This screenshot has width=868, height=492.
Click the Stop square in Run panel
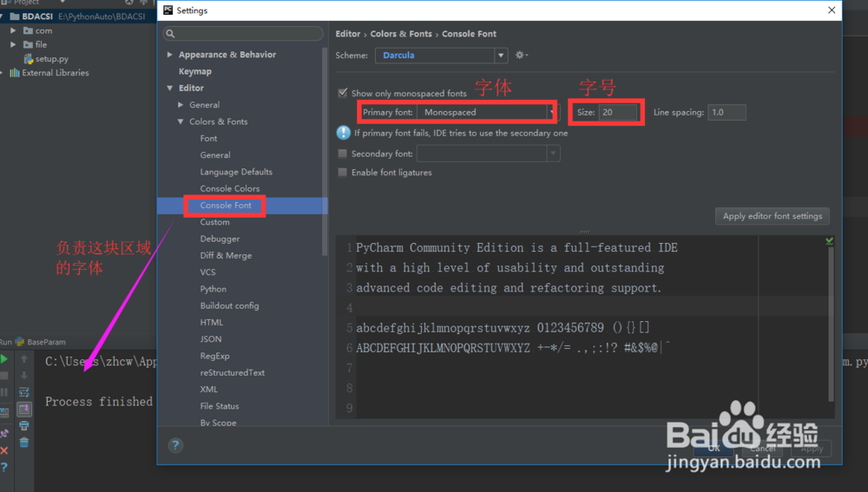(x=3, y=376)
